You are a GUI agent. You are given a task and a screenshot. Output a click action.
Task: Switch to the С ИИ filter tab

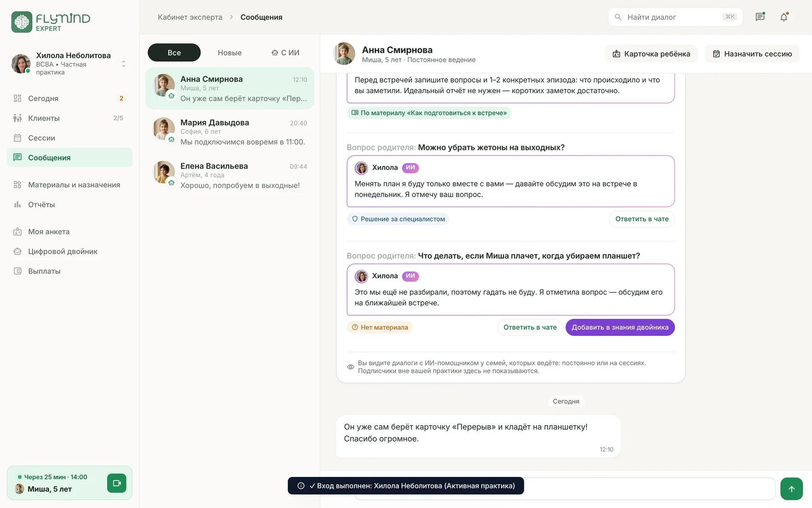(x=286, y=53)
